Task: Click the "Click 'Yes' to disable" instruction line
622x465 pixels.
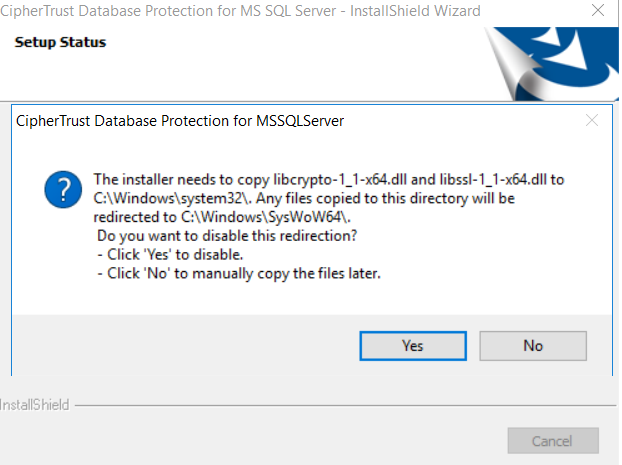Action: (170, 254)
